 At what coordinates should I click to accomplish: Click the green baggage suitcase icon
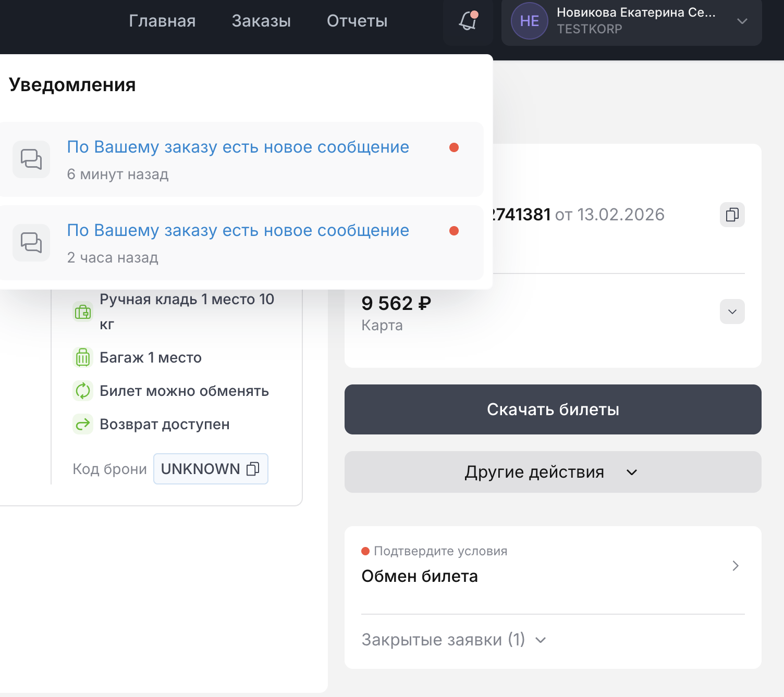click(x=83, y=357)
